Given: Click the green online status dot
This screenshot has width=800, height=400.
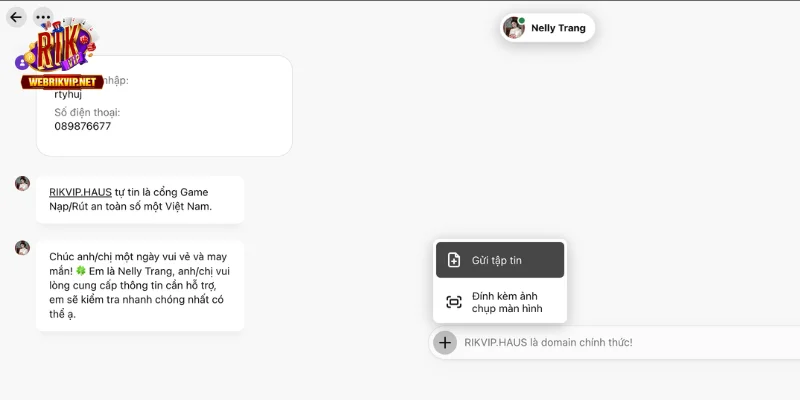Looking at the screenshot, I should [x=522, y=21].
